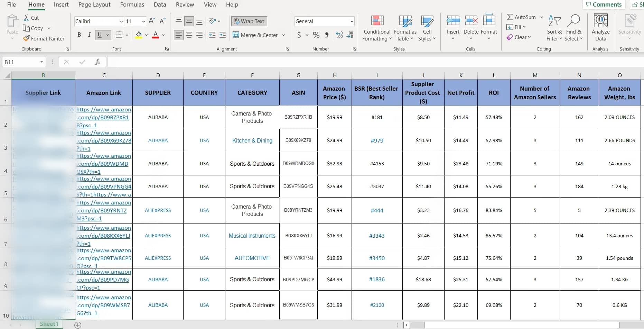Viewport: 644px width, 329px height.
Task: Switch to the Formulas ribbon tab
Action: pos(132,4)
